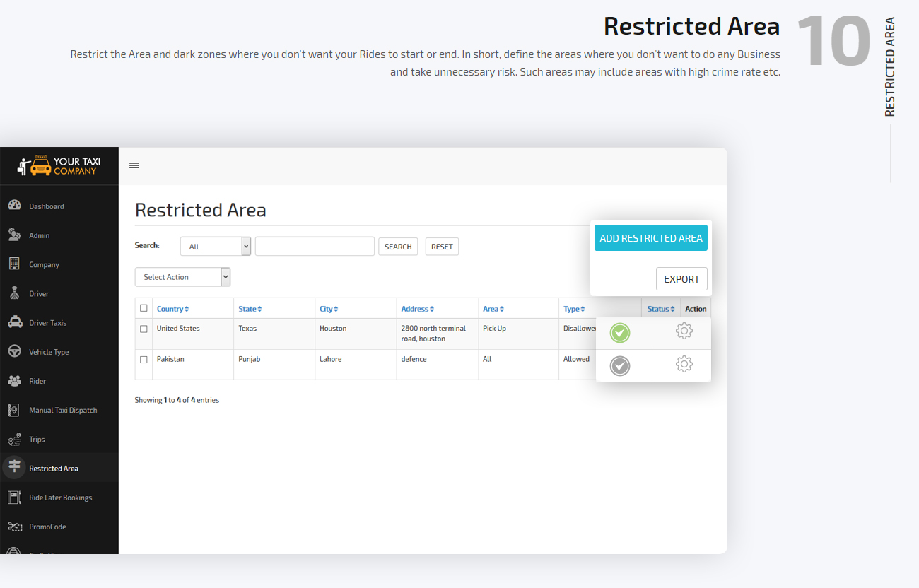Click the Your Taxi Company logo
Screen dimensions: 919x588
coord(59,165)
